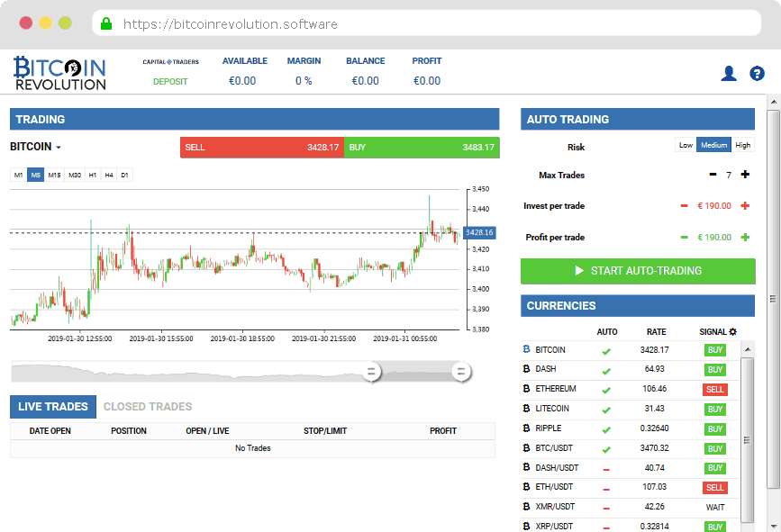
Task: Click the Bitcoin icon in BITCOIN row
Action: click(x=526, y=349)
